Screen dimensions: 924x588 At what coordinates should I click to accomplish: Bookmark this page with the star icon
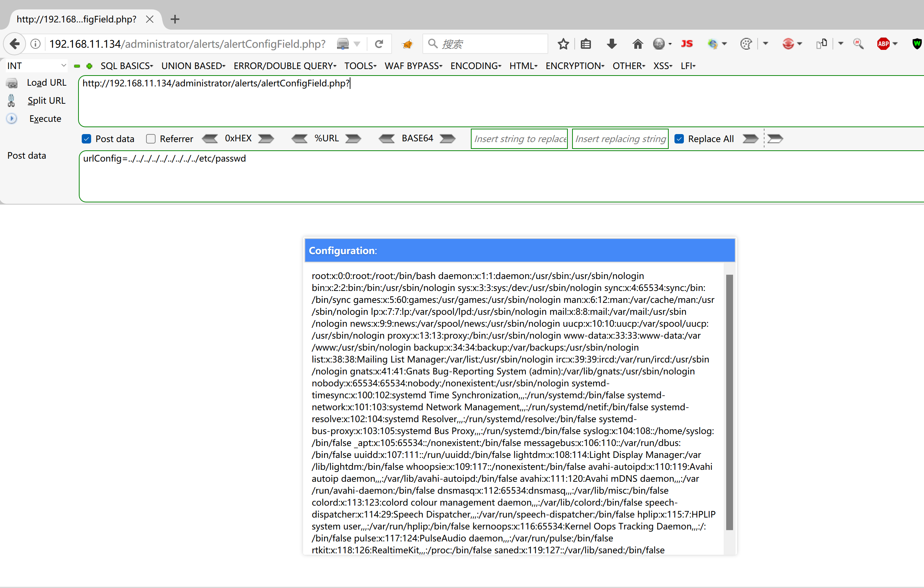pos(563,44)
